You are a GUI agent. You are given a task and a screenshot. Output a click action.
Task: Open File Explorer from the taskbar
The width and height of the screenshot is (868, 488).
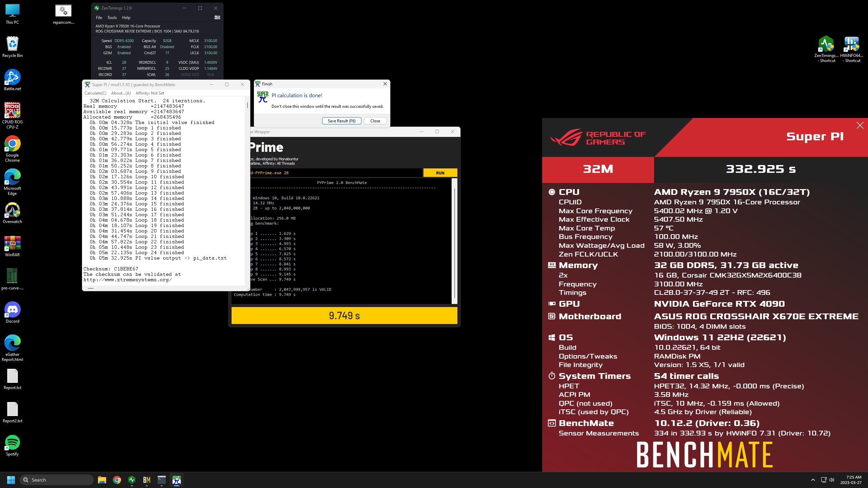pos(102,480)
